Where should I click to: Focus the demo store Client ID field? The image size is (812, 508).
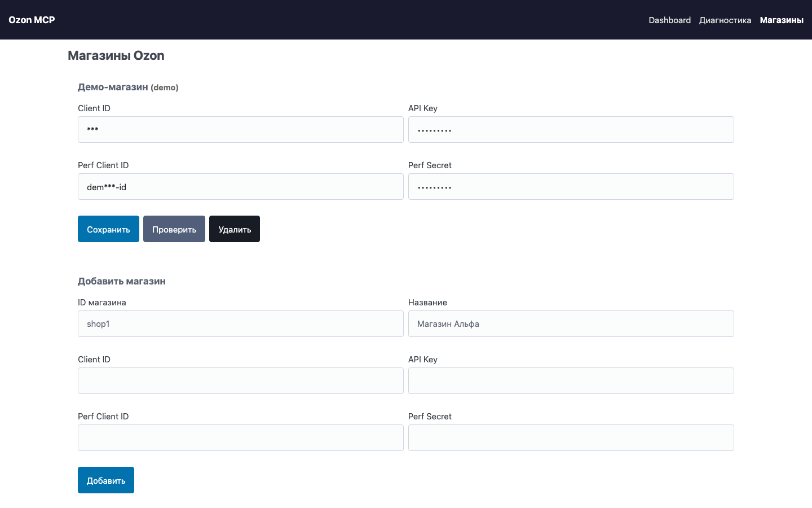(241, 130)
